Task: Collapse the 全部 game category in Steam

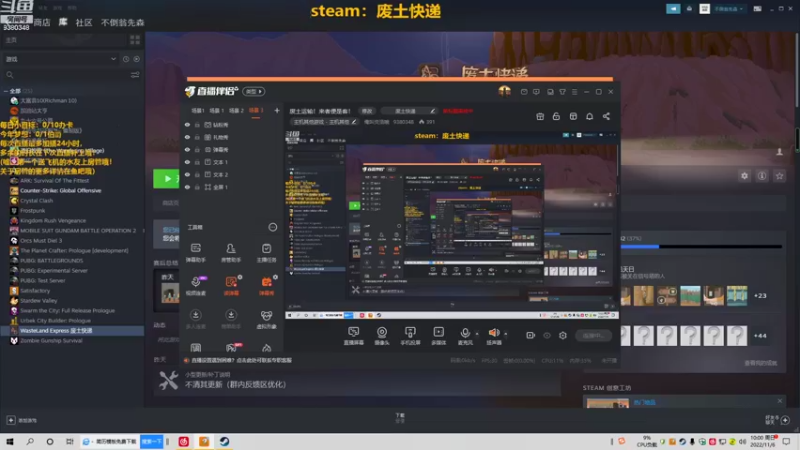Action: point(6,91)
